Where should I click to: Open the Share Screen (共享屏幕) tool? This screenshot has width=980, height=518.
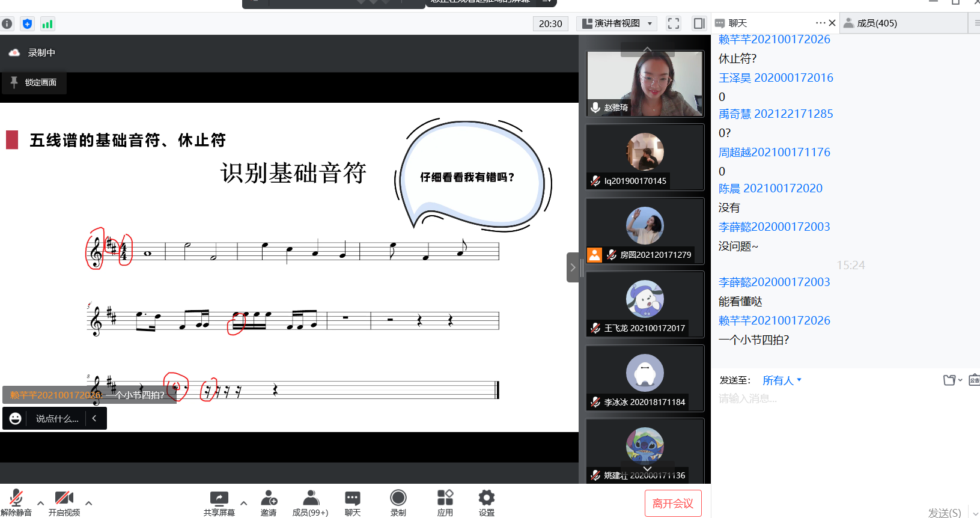[219, 502]
